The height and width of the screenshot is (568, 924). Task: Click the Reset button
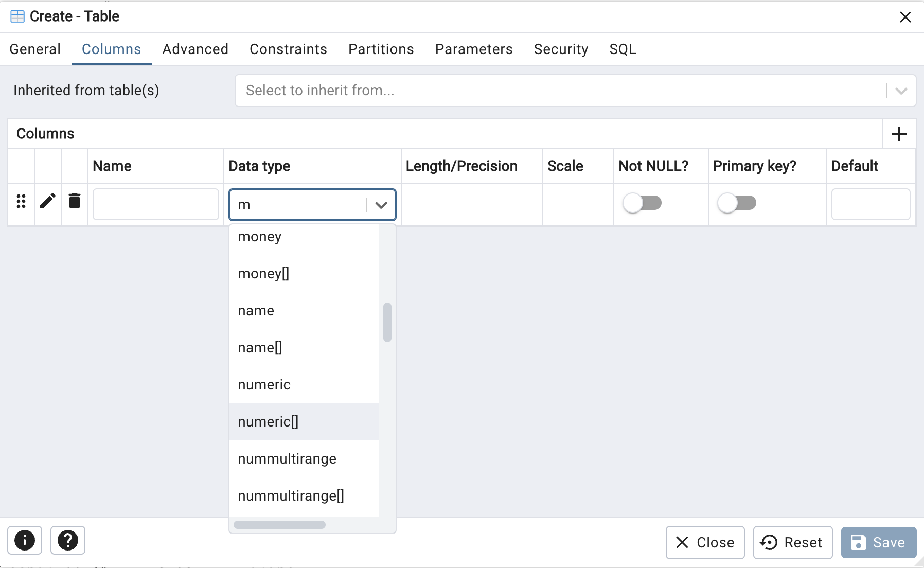click(x=792, y=542)
